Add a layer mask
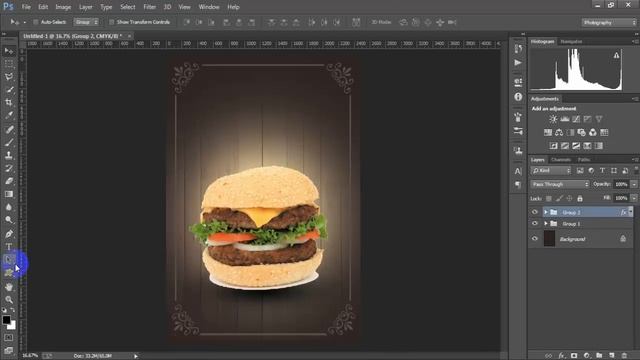 (574, 356)
